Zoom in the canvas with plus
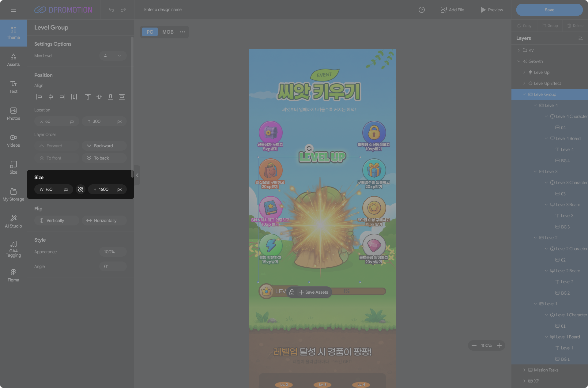 pyautogui.click(x=499, y=345)
